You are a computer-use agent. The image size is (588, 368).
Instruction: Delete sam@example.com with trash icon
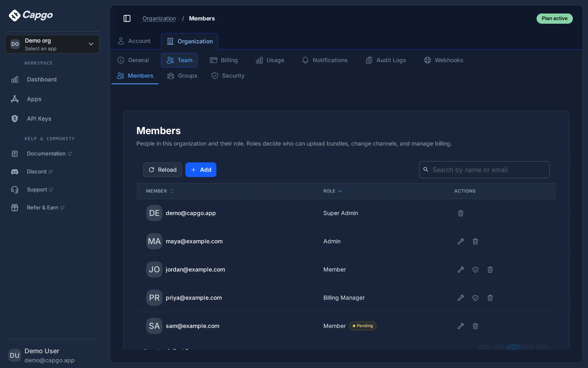pyautogui.click(x=475, y=326)
